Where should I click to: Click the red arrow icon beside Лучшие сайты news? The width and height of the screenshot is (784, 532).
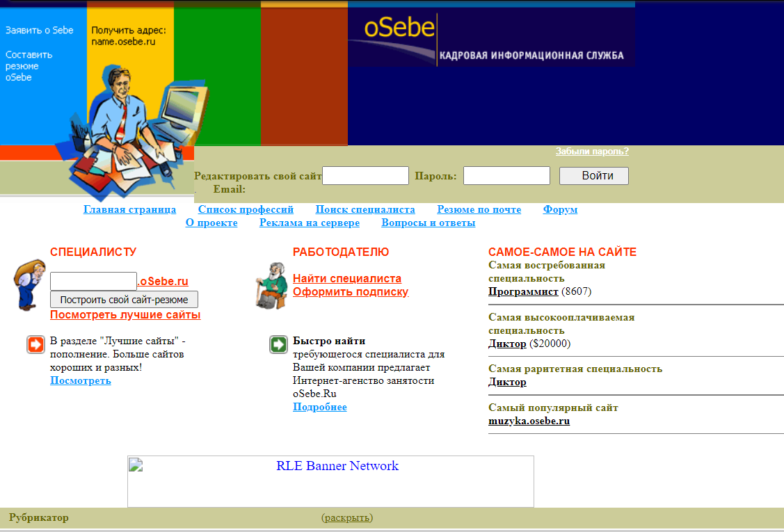click(x=36, y=344)
